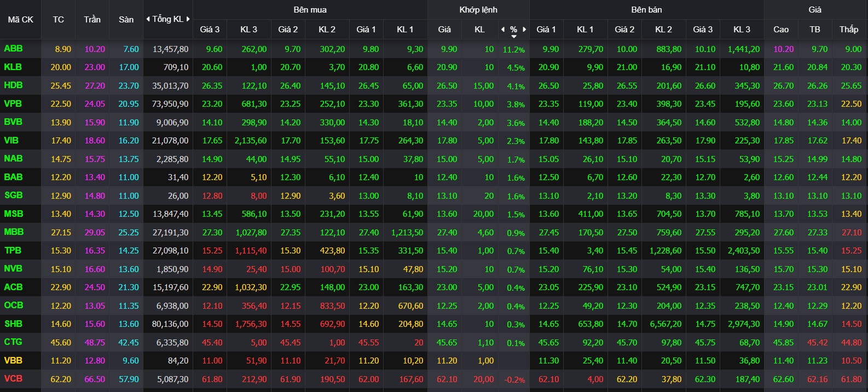Click the Bên bán group header
The width and height of the screenshot is (868, 392).
point(647,10)
